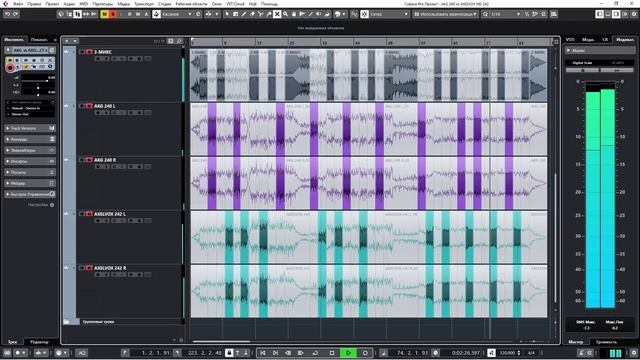Click the transport Stop button

click(332, 353)
